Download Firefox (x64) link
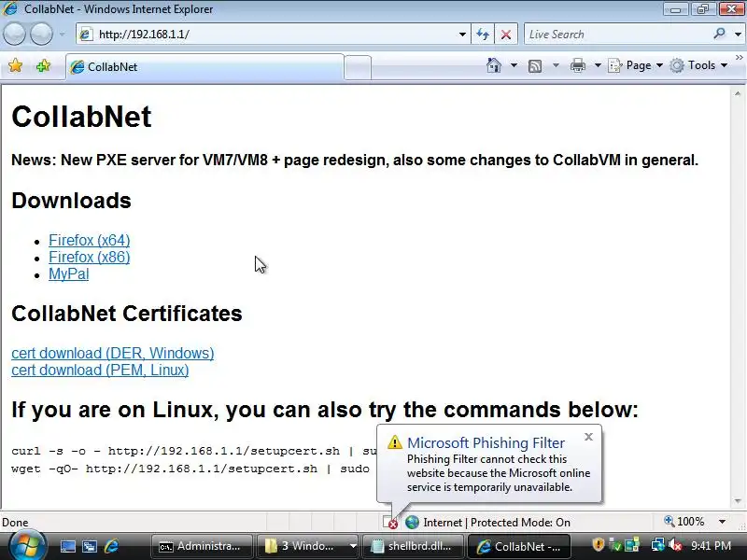Screen dimensions: 747x560 tap(89, 240)
